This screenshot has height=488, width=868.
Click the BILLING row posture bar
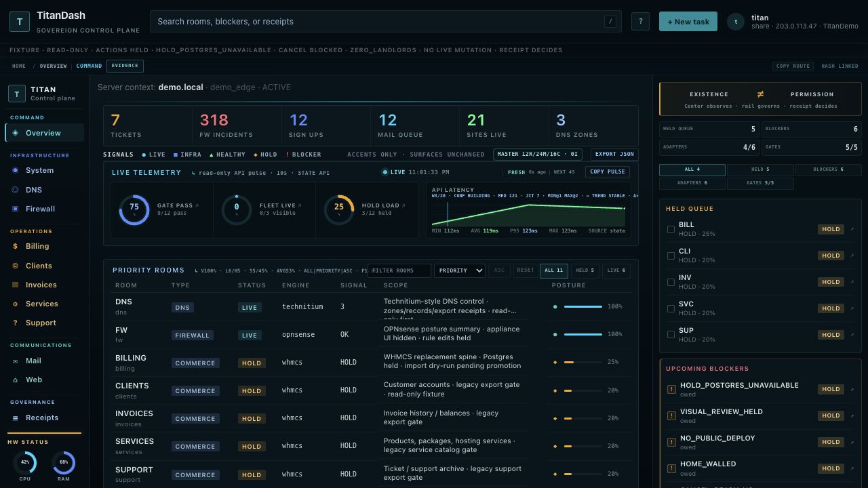click(583, 362)
